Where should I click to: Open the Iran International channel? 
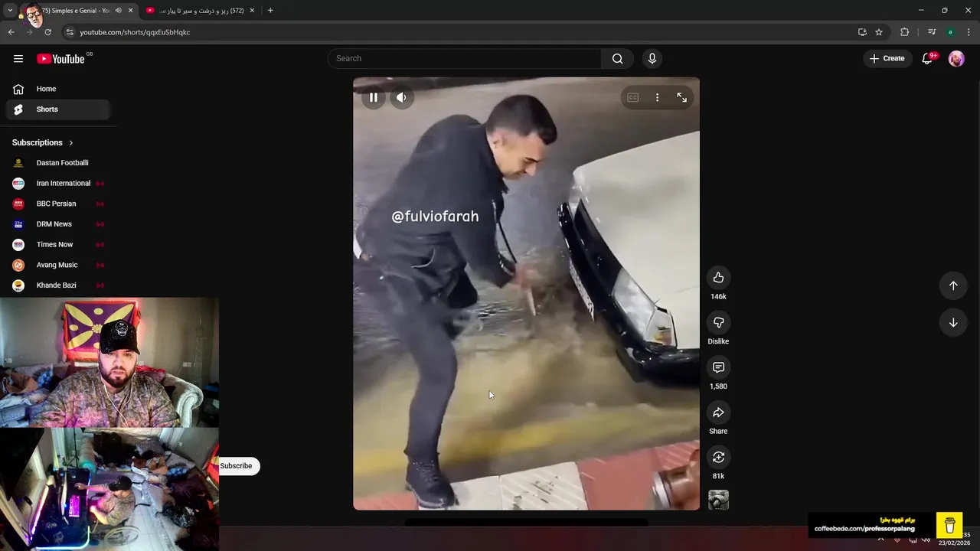click(x=58, y=184)
